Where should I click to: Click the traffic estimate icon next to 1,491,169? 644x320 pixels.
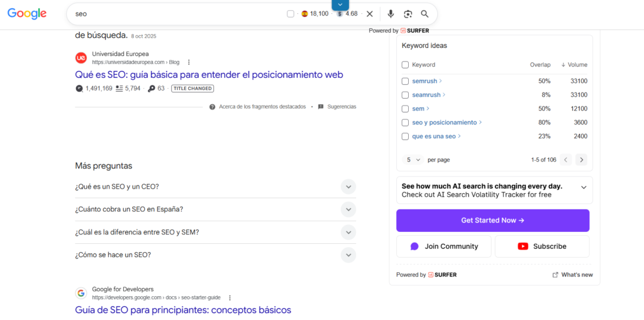coord(79,88)
